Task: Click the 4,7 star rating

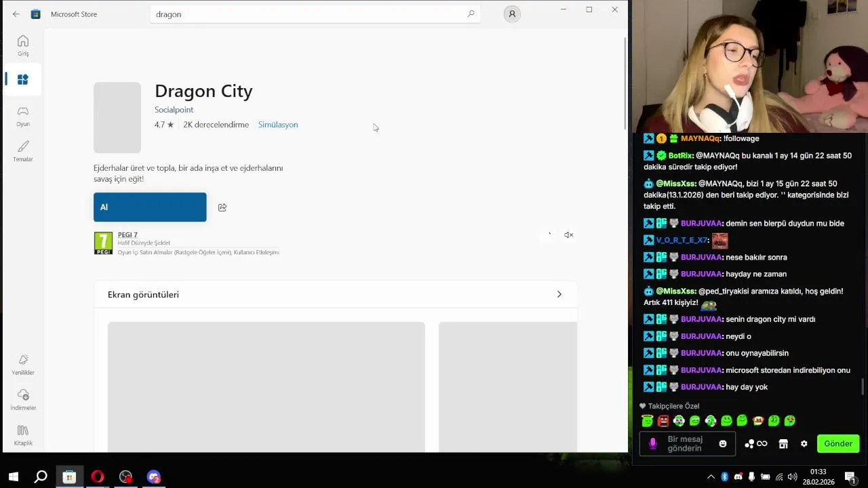Action: 164,125
